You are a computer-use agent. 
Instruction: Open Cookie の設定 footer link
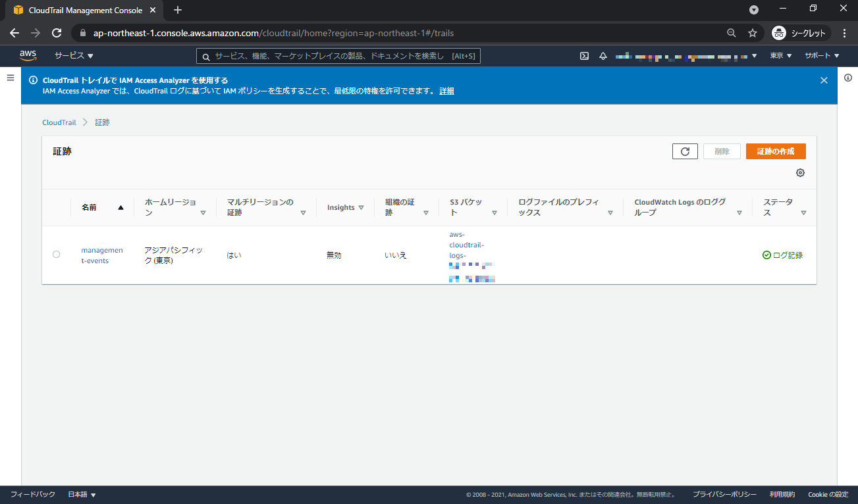click(828, 495)
